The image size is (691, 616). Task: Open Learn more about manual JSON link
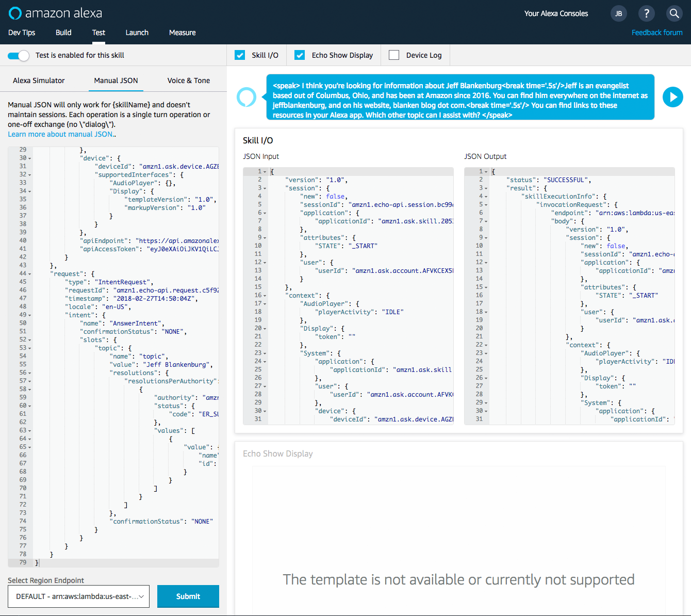tap(61, 134)
